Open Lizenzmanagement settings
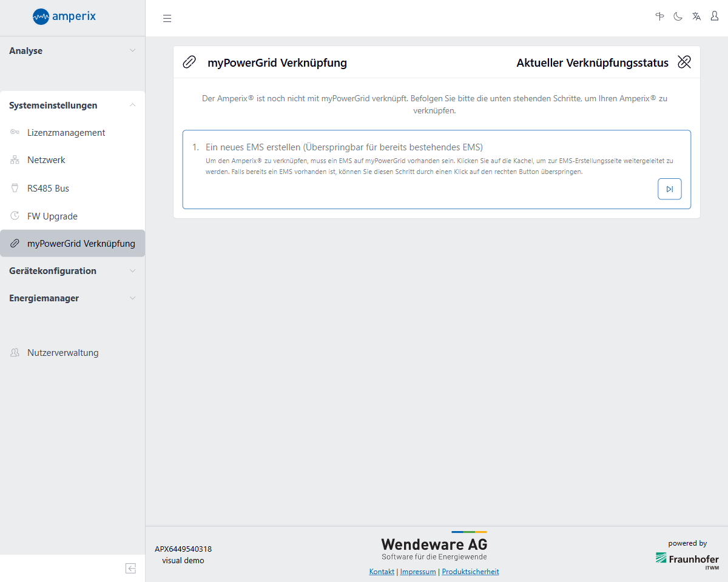 [66, 133]
